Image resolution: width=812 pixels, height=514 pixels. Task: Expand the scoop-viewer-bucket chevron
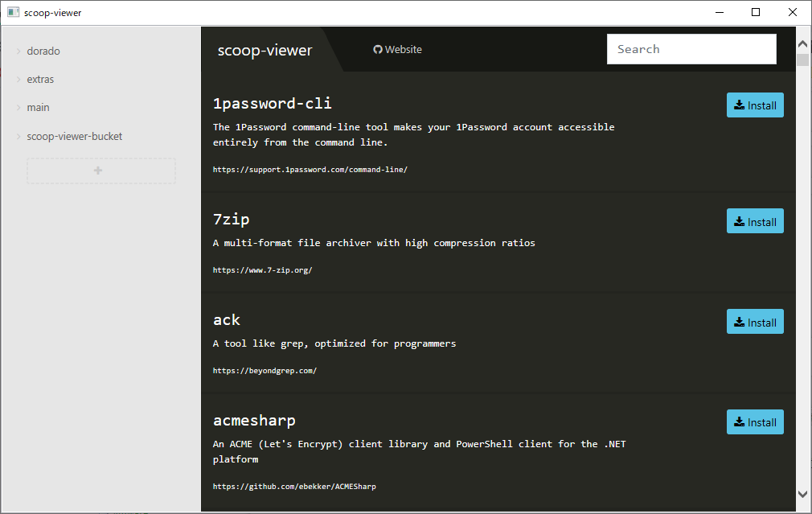[18, 137]
